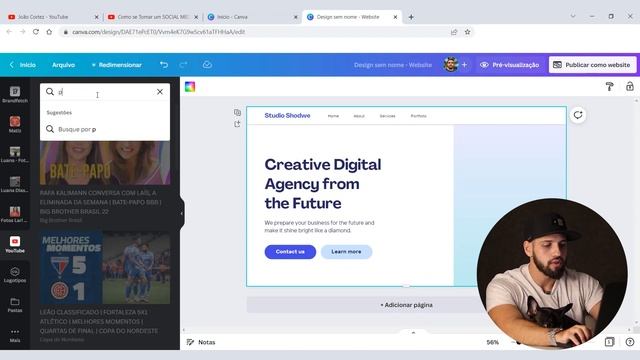Select the YouTube app in sidebar
Viewport: 640px width, 360px height.
[x=15, y=244]
